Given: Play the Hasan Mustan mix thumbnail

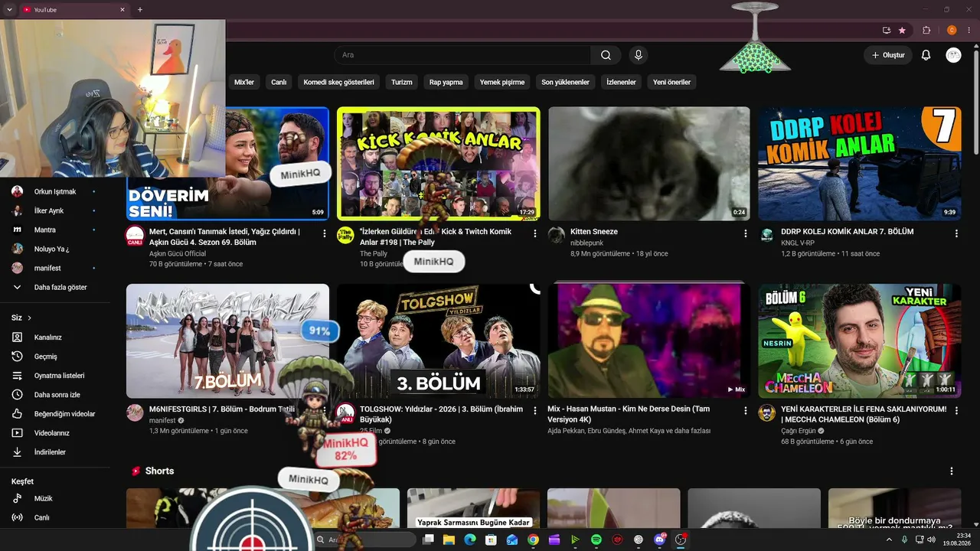Looking at the screenshot, I should tap(649, 341).
